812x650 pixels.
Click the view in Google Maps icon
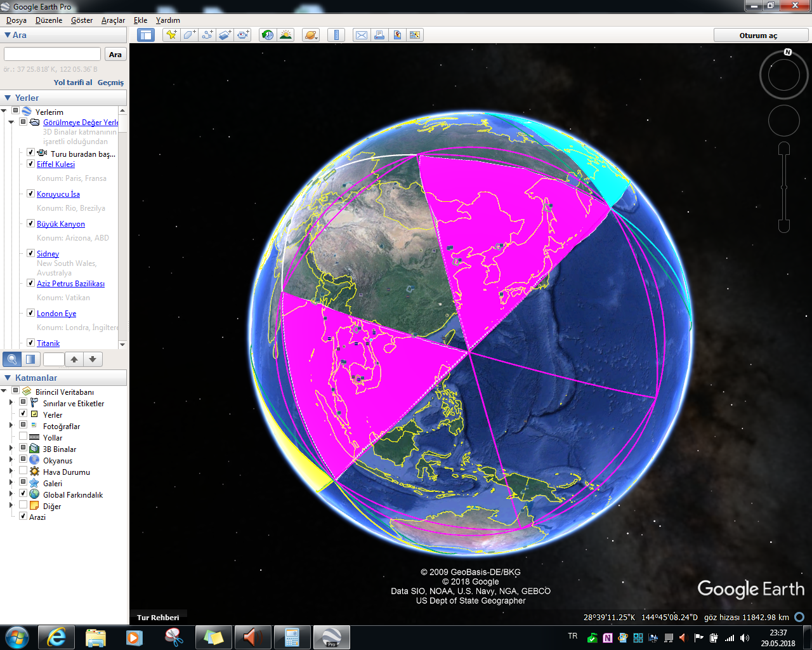tap(397, 35)
